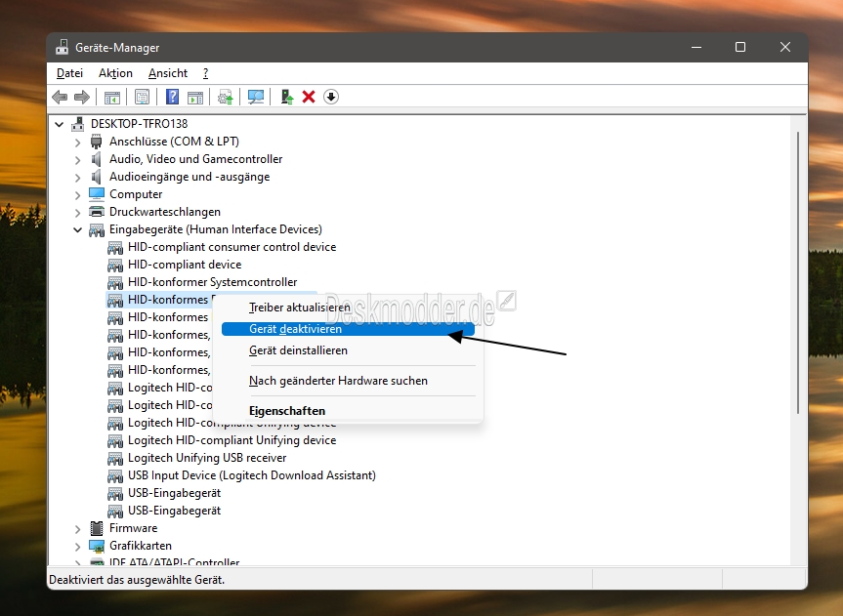Screen dimensions: 843x616
Task: Click the Druckwarteschlangen printer icon
Action: coord(97,212)
